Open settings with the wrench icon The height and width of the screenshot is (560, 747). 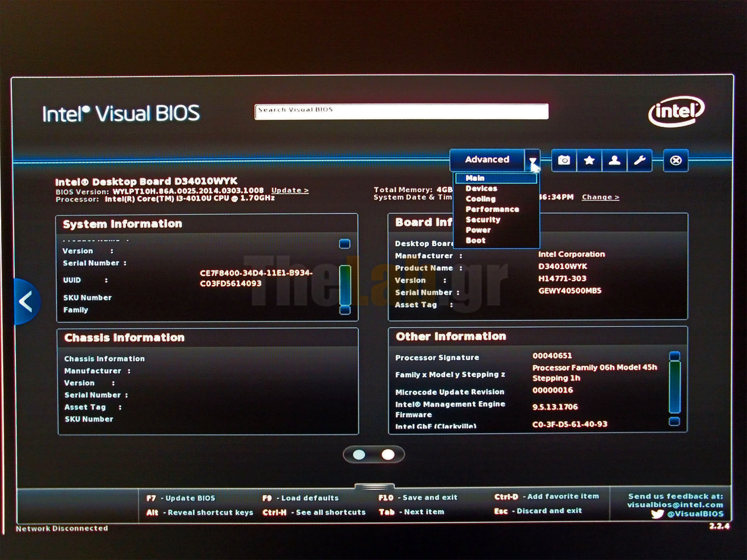[x=640, y=160]
